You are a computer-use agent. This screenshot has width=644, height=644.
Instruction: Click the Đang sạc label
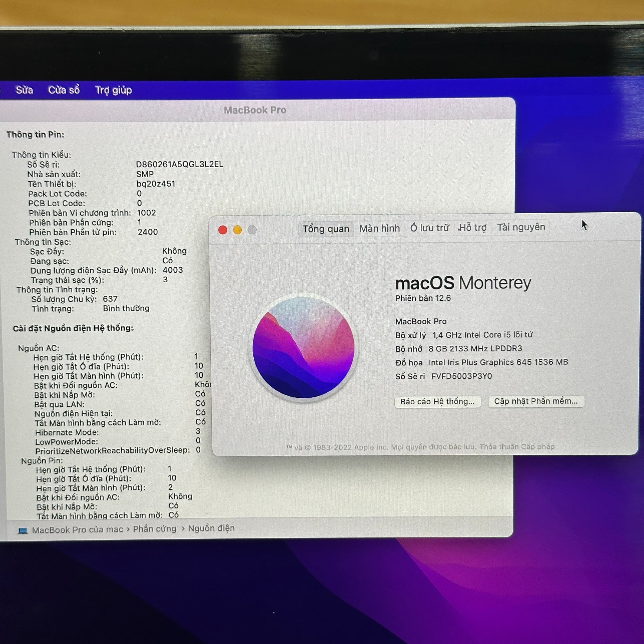pyautogui.click(x=50, y=261)
